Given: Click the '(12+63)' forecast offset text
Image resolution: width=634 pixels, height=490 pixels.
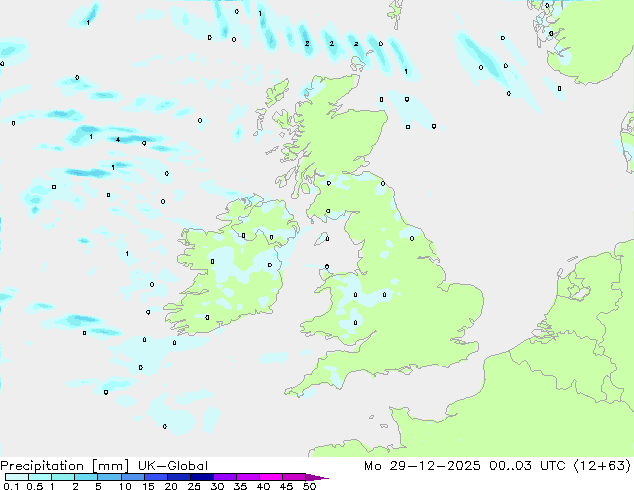Looking at the screenshot, I should [x=602, y=466].
